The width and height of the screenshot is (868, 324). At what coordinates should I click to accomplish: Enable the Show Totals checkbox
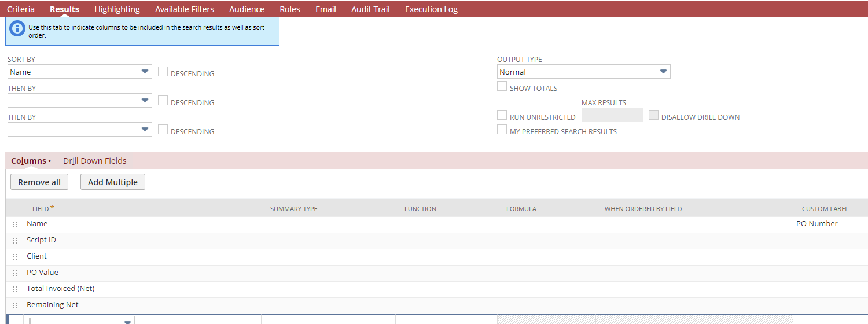pyautogui.click(x=502, y=86)
